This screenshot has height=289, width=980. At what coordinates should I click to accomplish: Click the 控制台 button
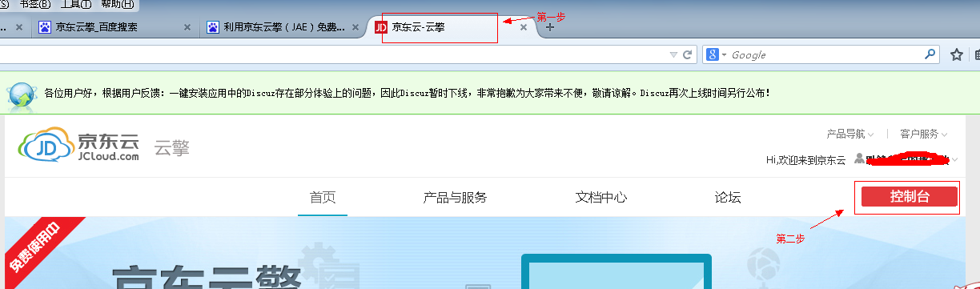coord(909,197)
